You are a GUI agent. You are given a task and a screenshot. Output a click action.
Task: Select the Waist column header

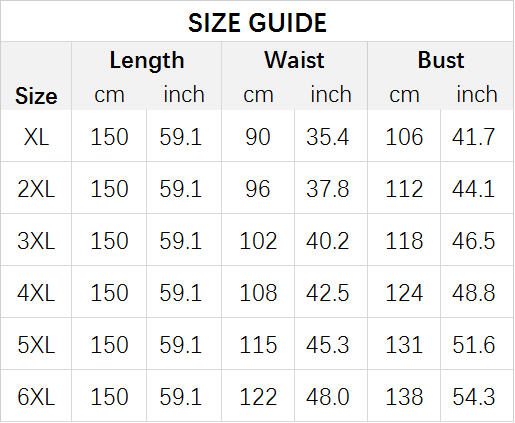(x=294, y=60)
